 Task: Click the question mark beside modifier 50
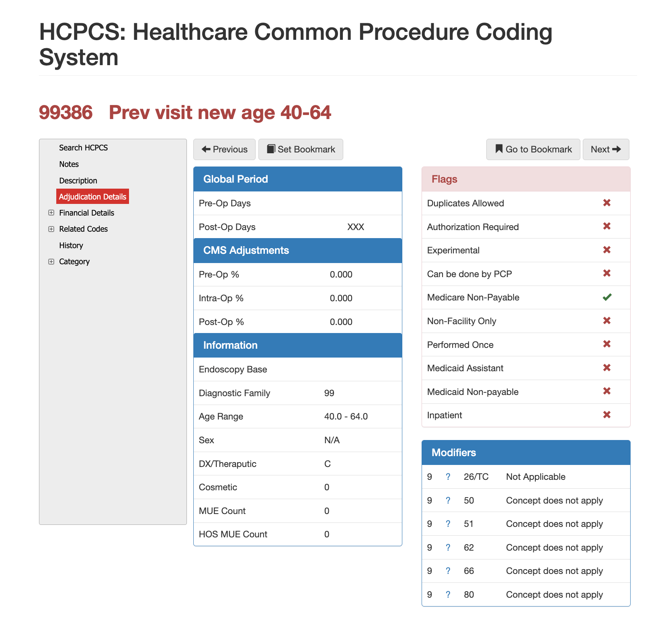(448, 501)
